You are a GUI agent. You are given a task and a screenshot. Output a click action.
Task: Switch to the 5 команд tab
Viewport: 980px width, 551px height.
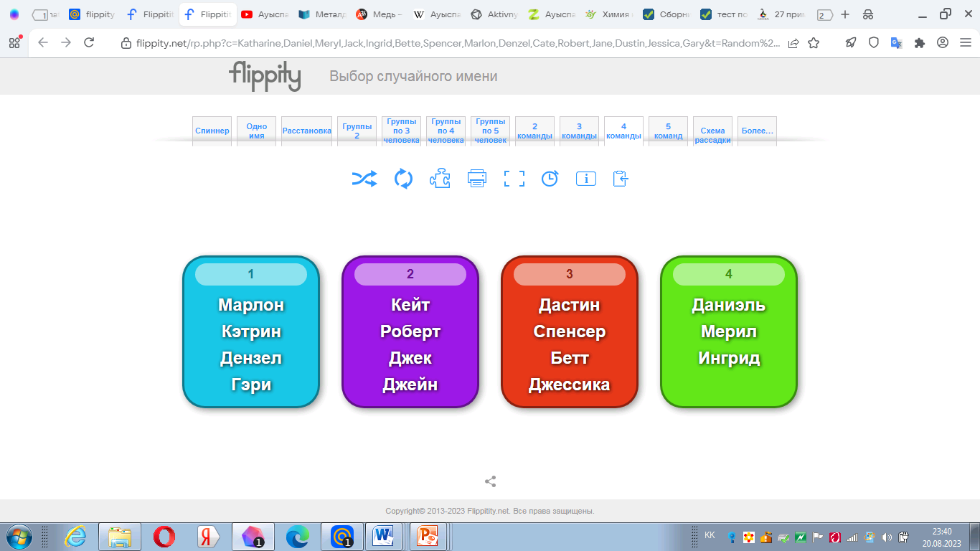[x=669, y=131]
